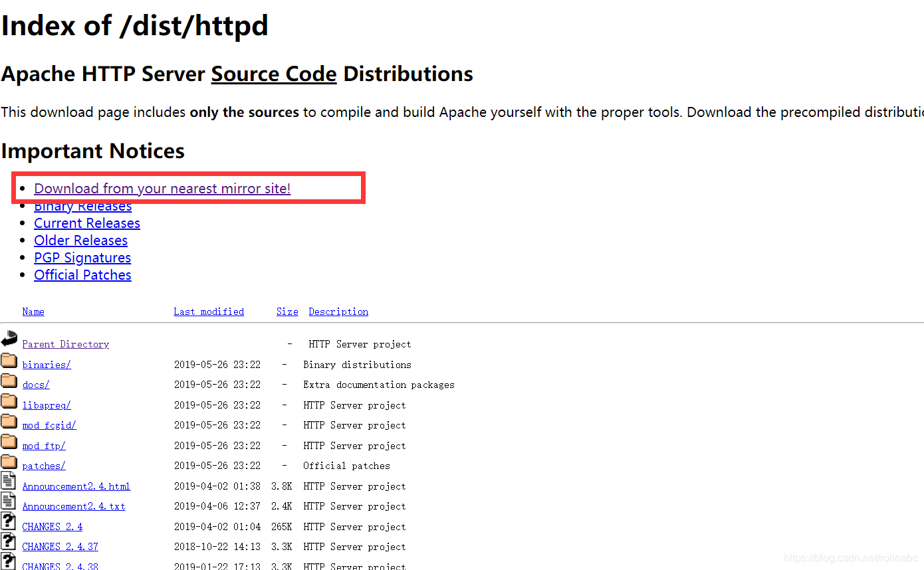
Task: Open the Official Patches link
Action: 82,275
